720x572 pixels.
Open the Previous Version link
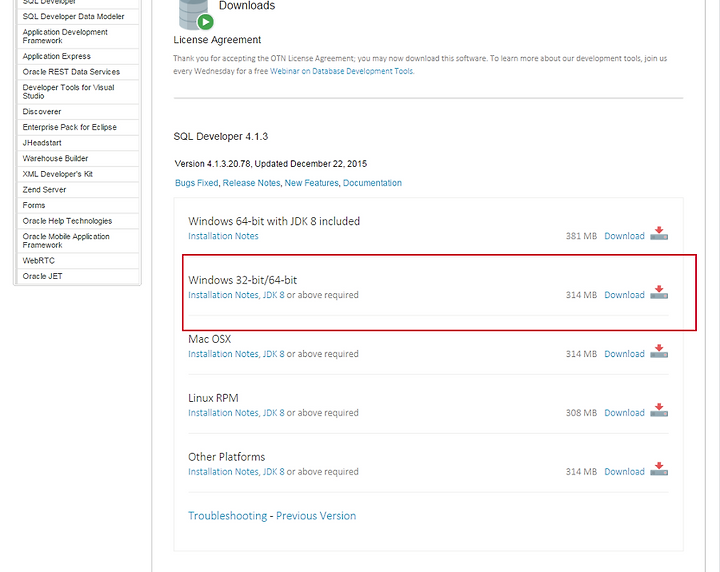pos(316,516)
